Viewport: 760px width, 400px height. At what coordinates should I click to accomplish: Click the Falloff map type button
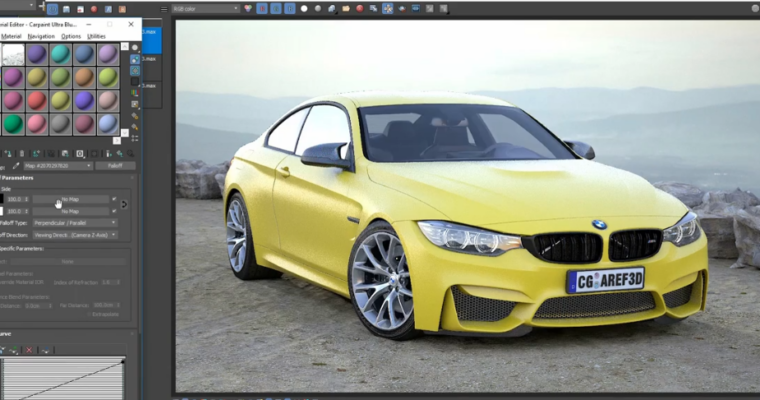point(115,166)
